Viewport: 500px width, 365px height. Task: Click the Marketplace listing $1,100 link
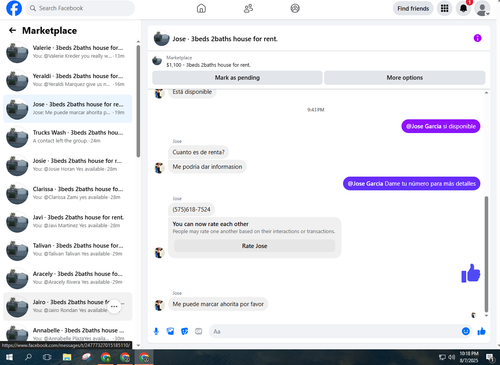(208, 65)
